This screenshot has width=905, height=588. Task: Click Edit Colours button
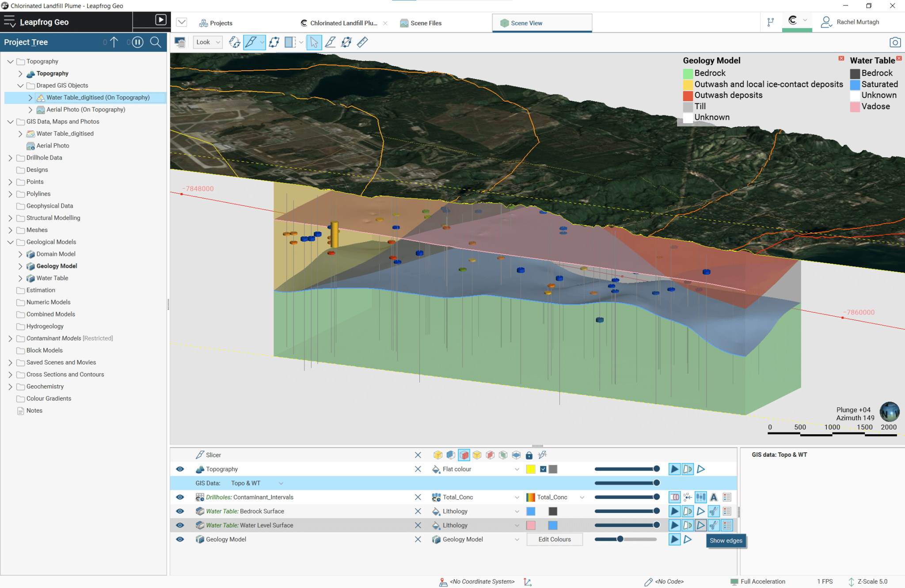555,539
